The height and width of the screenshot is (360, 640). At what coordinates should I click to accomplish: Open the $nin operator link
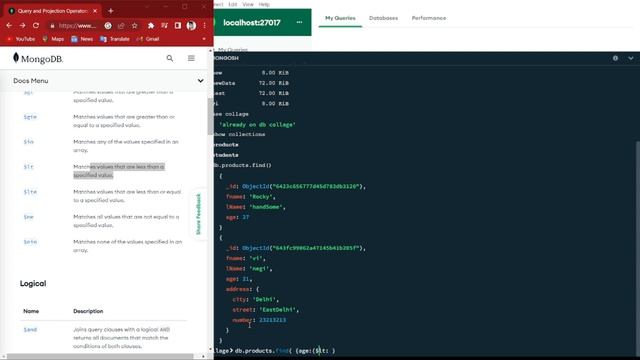pyautogui.click(x=30, y=242)
